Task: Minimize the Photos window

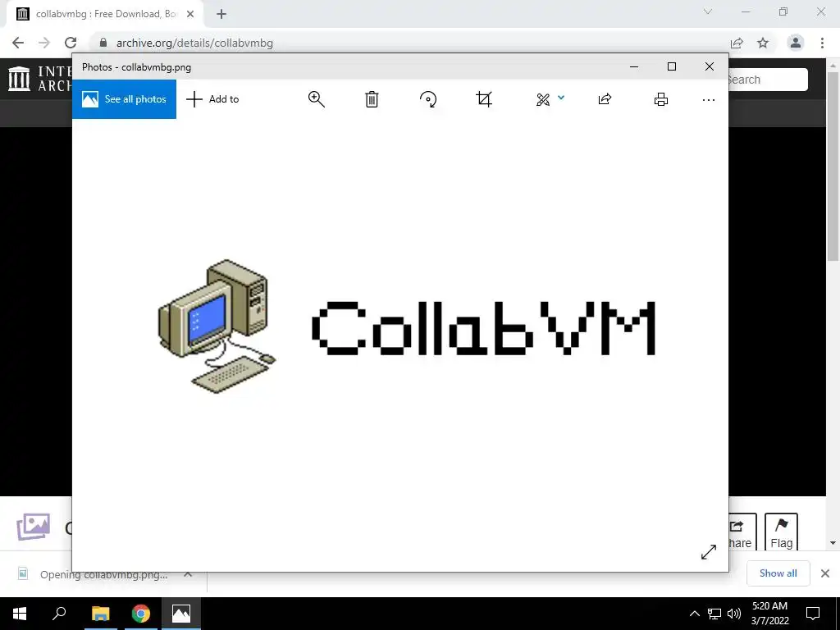Action: 634,66
